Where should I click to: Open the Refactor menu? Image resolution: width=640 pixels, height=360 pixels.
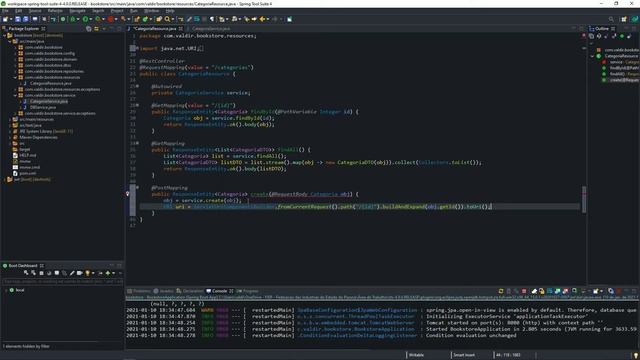pos(55,11)
